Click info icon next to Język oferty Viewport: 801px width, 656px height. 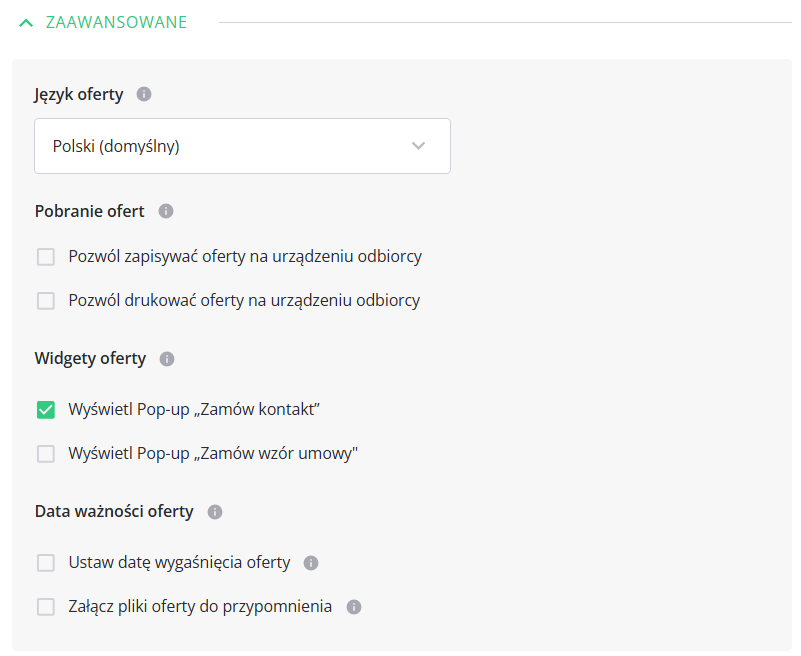pyautogui.click(x=144, y=95)
